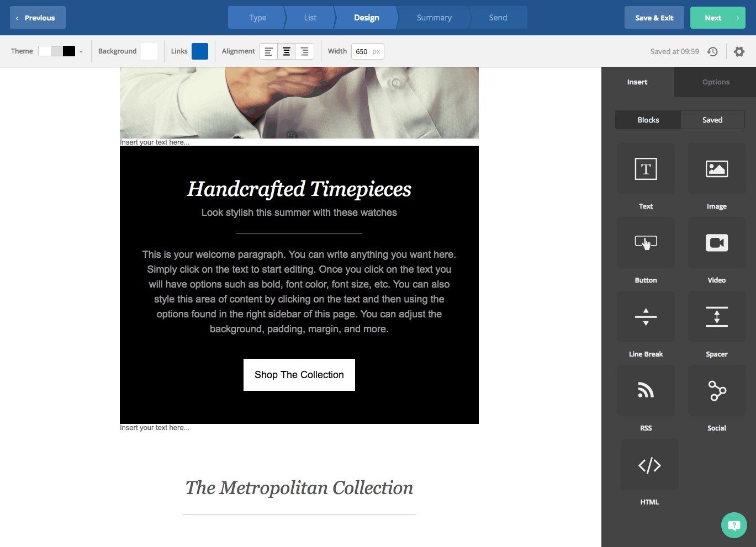Insert a Spacer block
This screenshot has height=547, width=756.
click(x=716, y=317)
